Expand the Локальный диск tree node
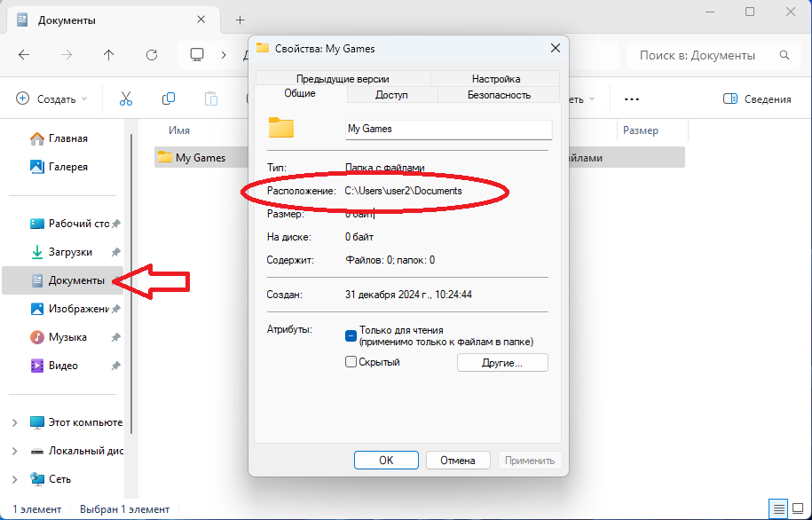812x520 pixels. [x=14, y=451]
